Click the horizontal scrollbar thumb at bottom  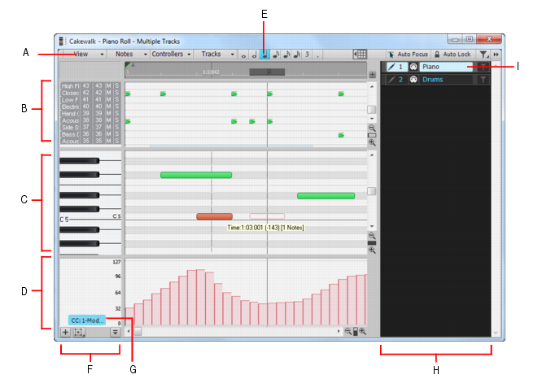[x=138, y=332]
